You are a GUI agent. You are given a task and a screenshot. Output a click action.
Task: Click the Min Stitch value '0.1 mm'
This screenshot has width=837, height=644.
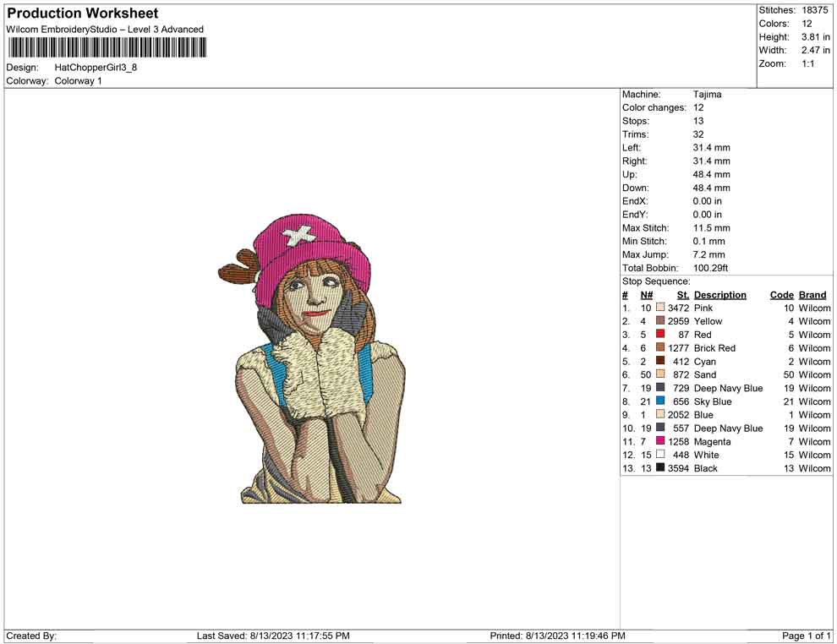pos(708,241)
